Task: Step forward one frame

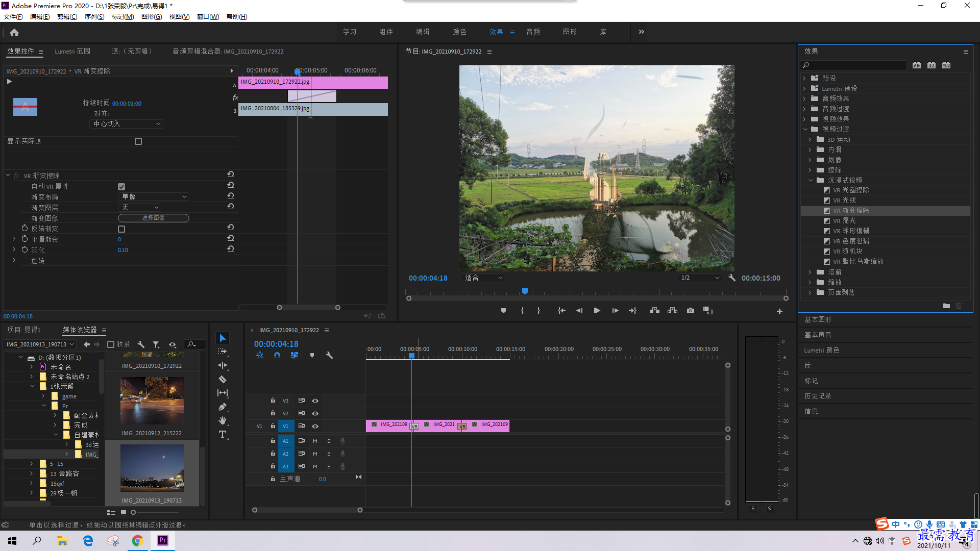Action: (x=615, y=311)
